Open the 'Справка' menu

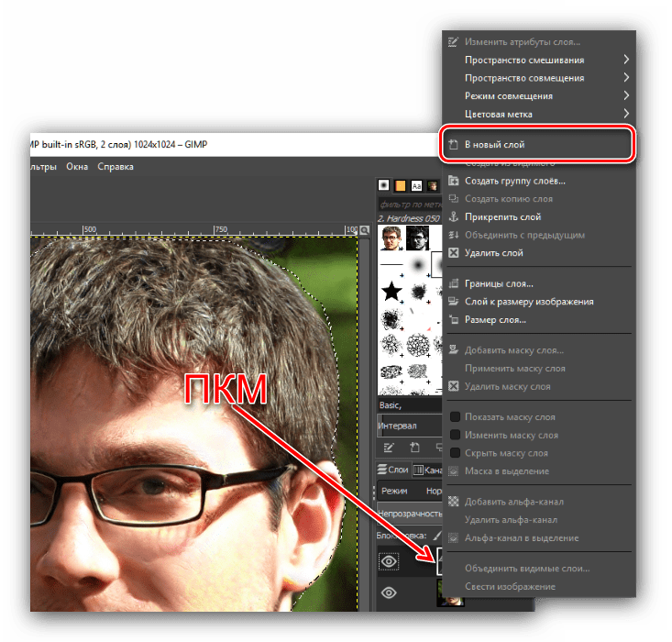[x=116, y=167]
